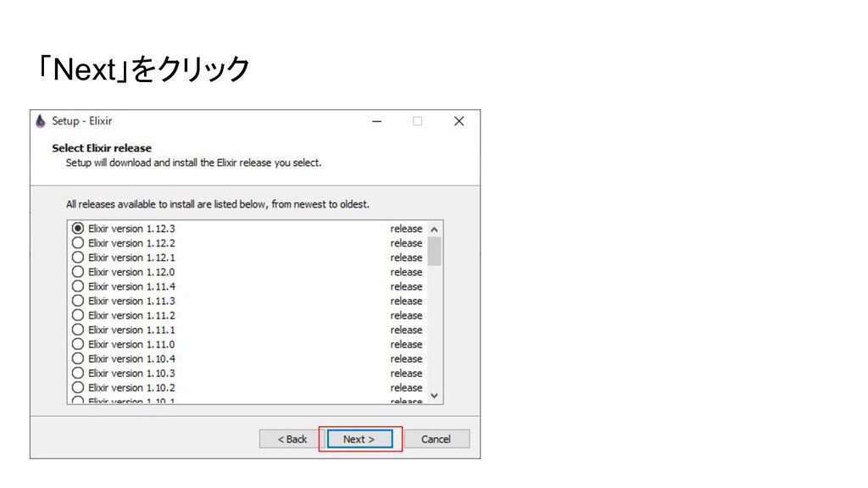Go back with the < Back button
The image size is (868, 488).
[x=292, y=439]
